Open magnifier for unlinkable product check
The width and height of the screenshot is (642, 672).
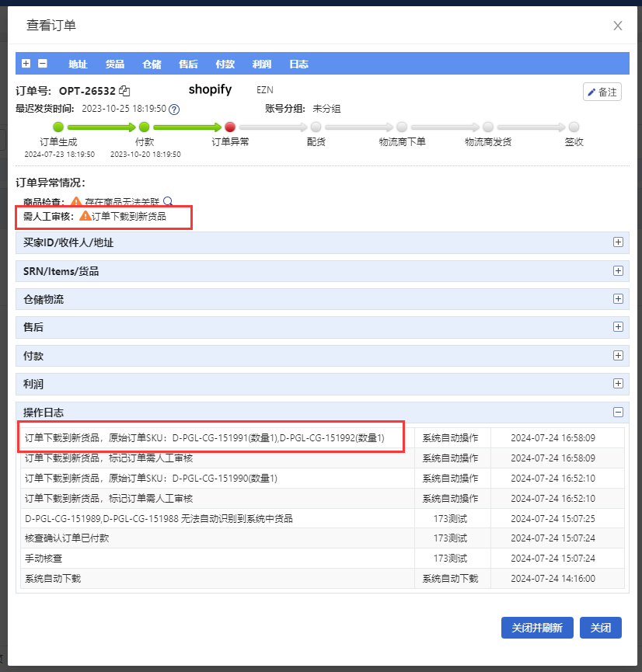[x=168, y=201]
